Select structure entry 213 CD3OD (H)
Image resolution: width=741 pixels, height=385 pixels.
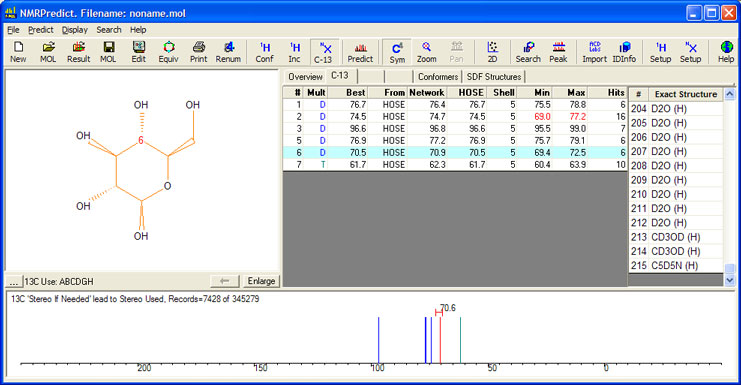(x=676, y=237)
